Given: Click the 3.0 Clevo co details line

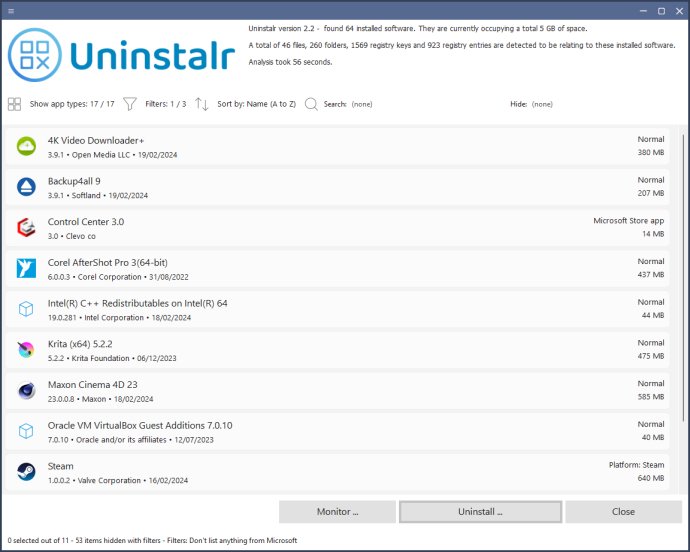Looking at the screenshot, I should coord(72,236).
